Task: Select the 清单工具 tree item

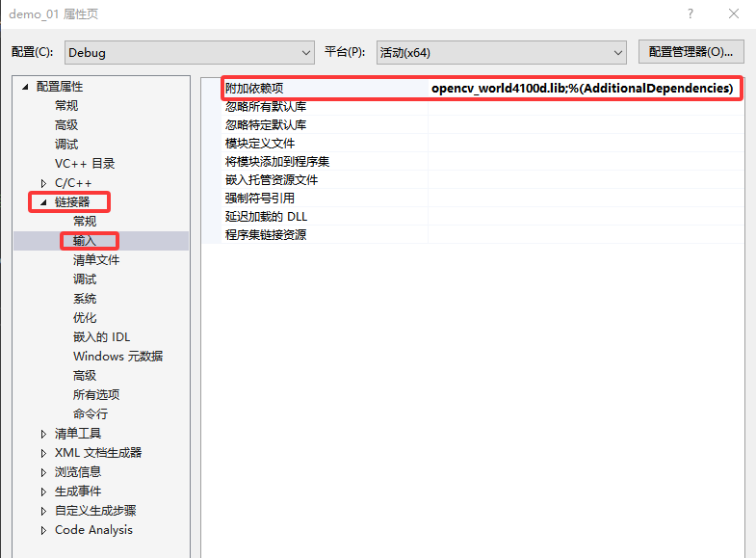Action: point(78,434)
